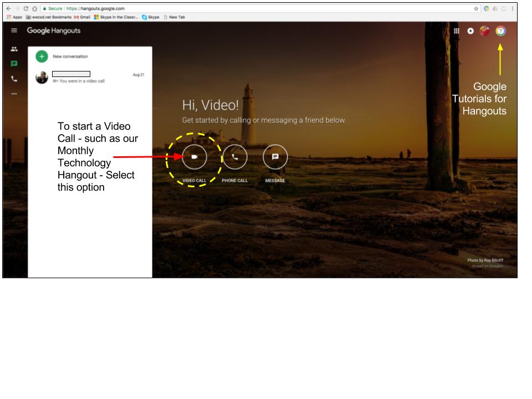Open Chrome's three-dot menu
The width and height of the screenshot is (532, 399).
513,9
